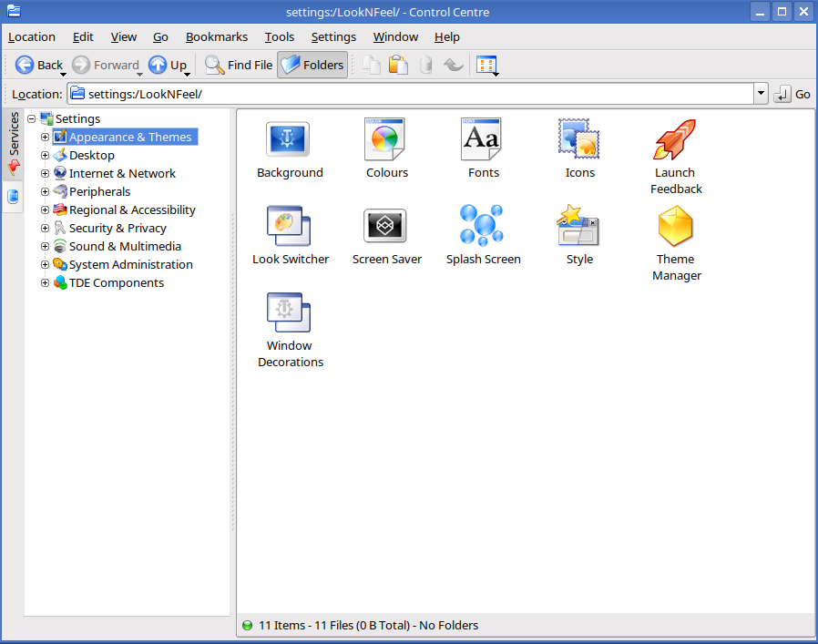The height and width of the screenshot is (644, 818).
Task: Toggle the Folders sidebar button
Action: click(x=312, y=65)
